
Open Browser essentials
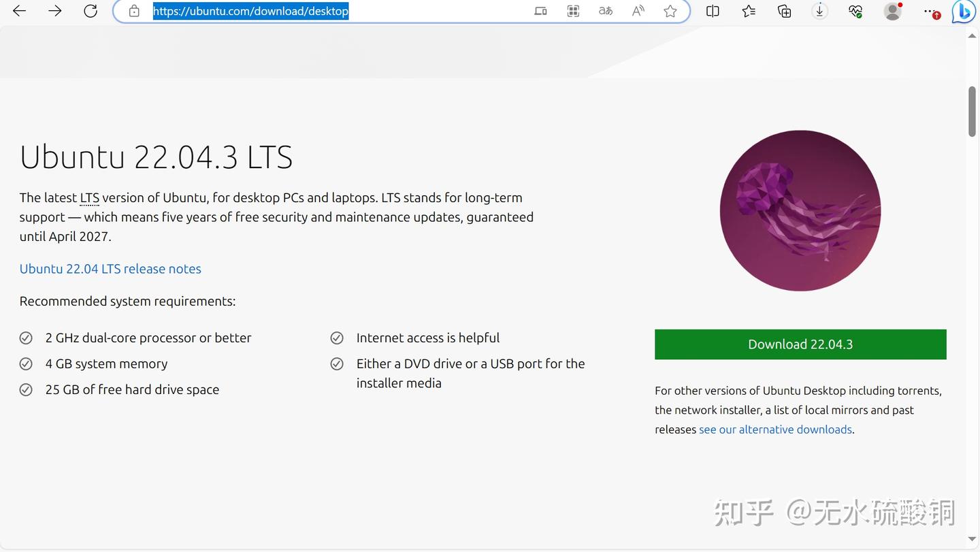(855, 11)
